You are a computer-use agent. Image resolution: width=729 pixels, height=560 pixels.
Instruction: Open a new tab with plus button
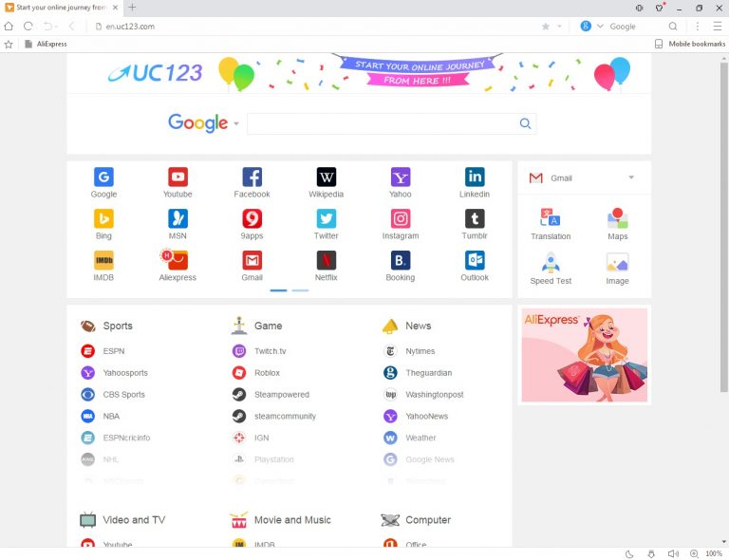pos(132,7)
